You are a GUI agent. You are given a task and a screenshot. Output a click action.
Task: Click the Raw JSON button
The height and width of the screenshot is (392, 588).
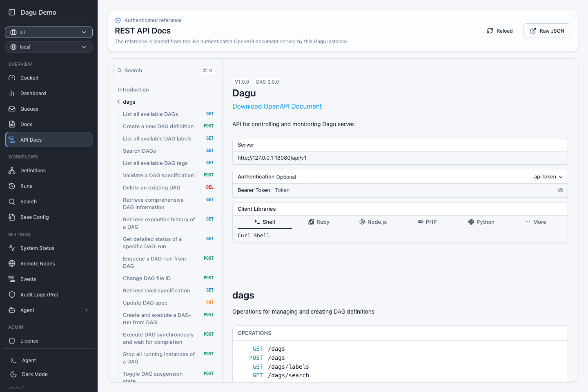pos(547,31)
